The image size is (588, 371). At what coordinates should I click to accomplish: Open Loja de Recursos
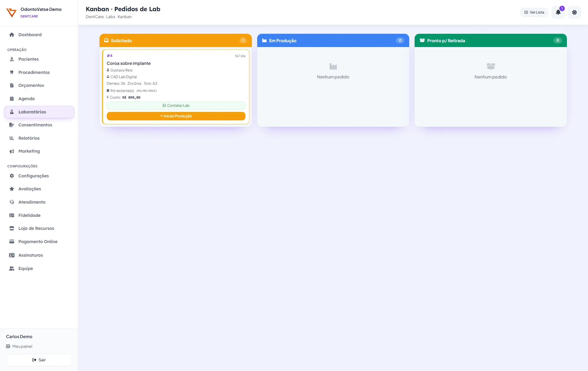coord(40,228)
